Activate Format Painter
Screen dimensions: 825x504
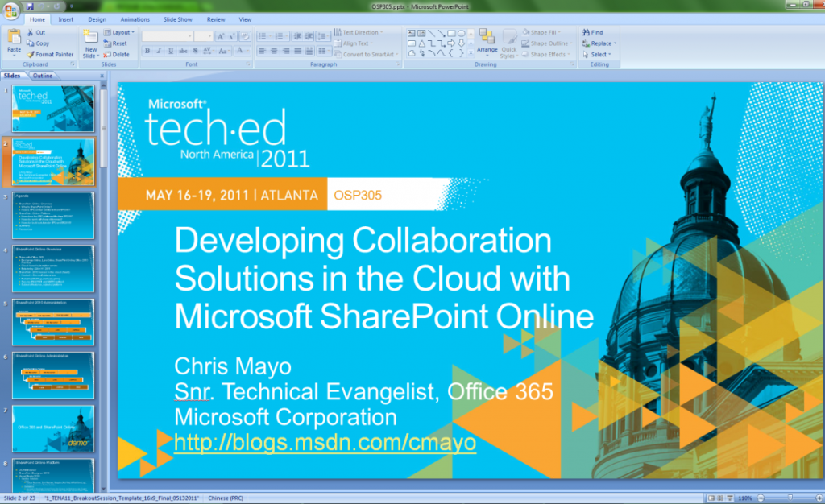(x=51, y=54)
